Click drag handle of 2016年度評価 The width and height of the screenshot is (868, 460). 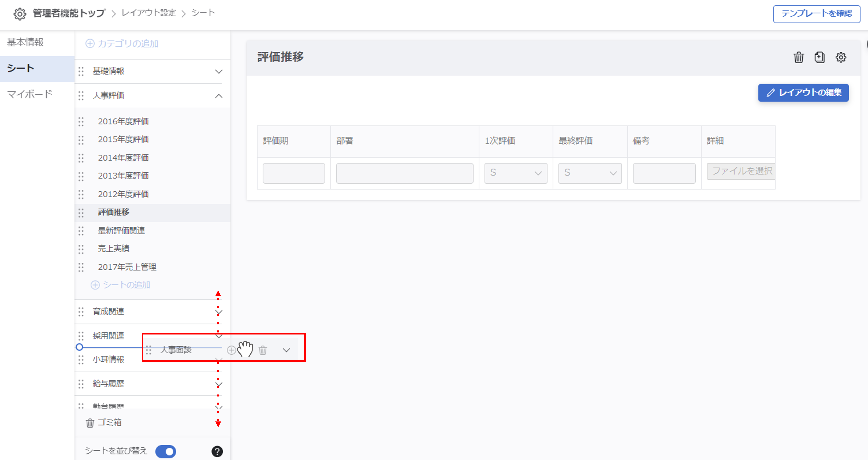tap(81, 122)
